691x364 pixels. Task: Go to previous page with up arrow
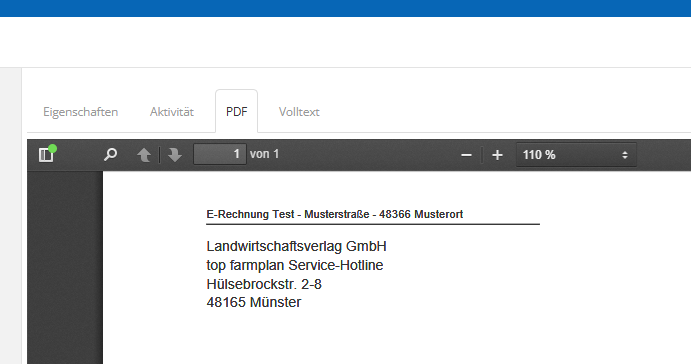[x=144, y=155]
